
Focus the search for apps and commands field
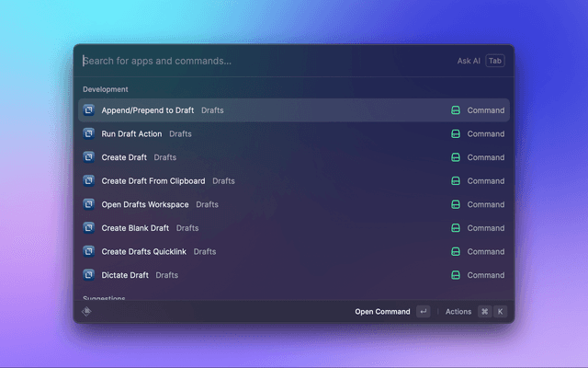coord(257,61)
